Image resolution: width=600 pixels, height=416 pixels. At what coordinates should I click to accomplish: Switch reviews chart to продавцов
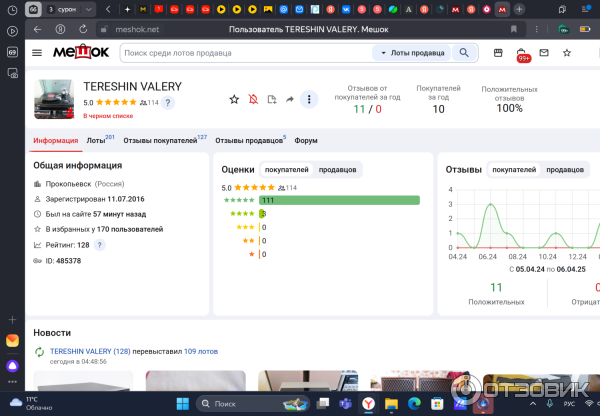[x=565, y=170]
